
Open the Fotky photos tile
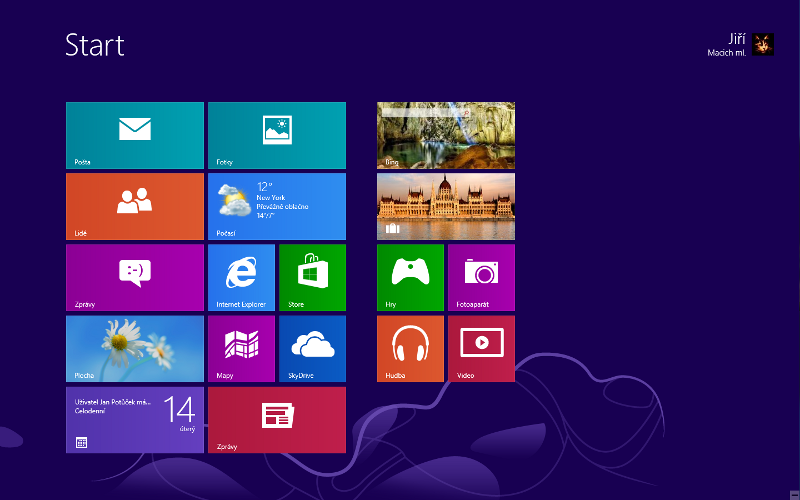[276, 135]
